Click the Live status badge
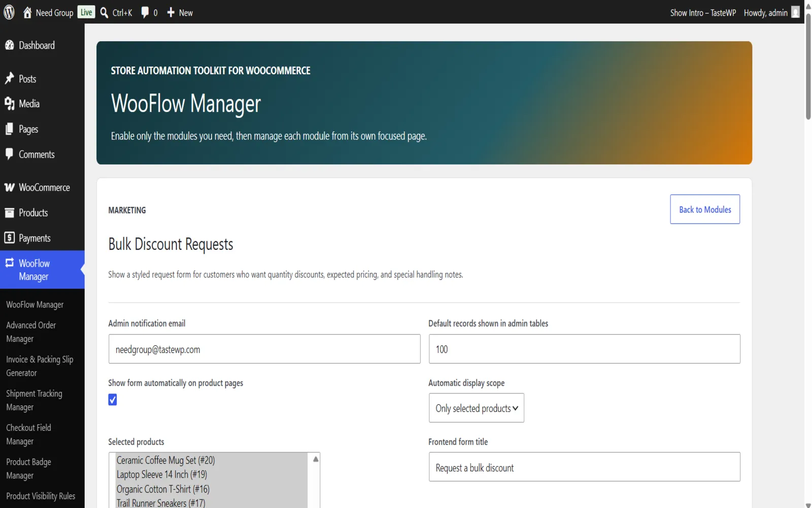This screenshot has width=812, height=508. [86, 12]
